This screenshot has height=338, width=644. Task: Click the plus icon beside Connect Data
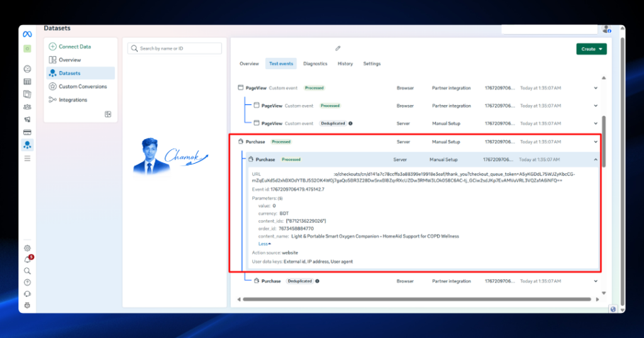pyautogui.click(x=53, y=47)
